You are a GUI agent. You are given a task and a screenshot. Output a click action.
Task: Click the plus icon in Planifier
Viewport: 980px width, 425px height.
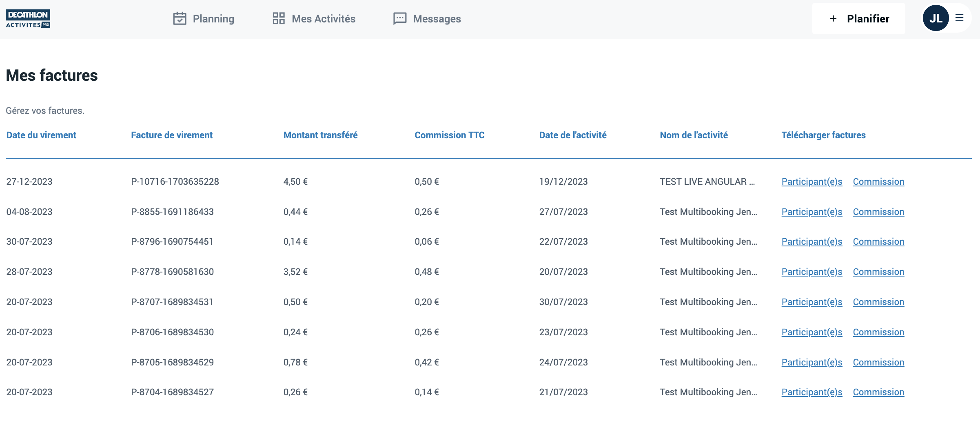[833, 19]
